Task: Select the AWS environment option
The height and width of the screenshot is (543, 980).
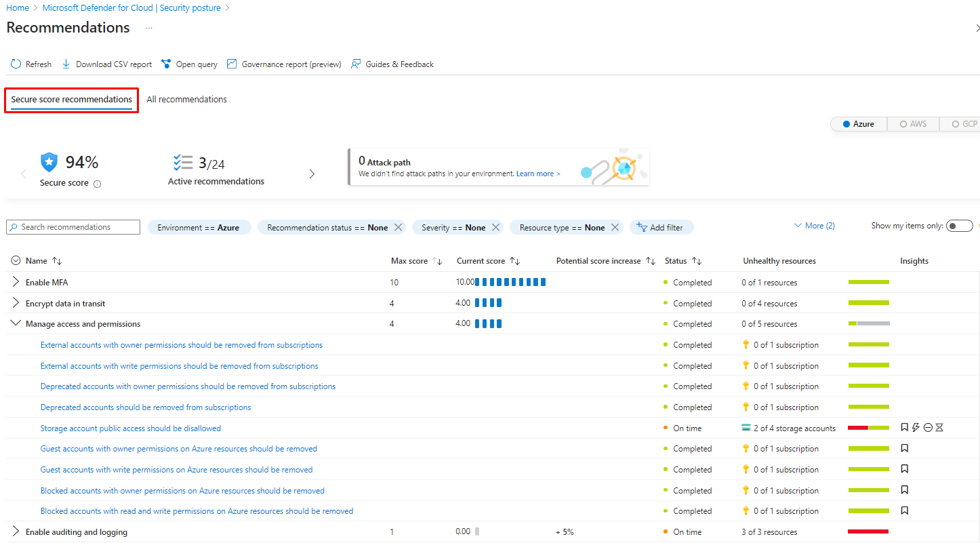Action: point(912,124)
